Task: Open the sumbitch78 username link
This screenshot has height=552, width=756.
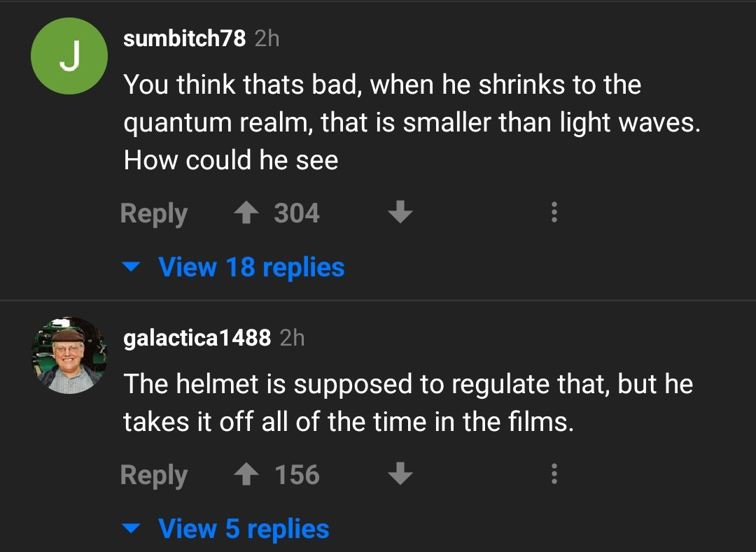Action: (184, 38)
